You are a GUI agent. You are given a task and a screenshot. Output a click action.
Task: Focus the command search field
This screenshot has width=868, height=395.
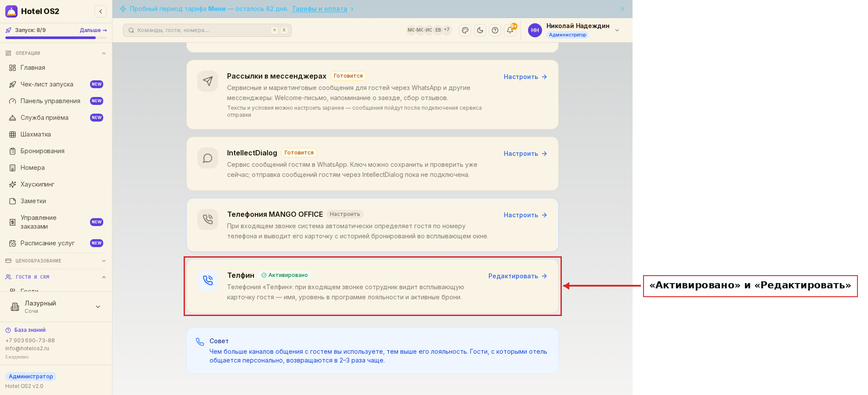(x=207, y=30)
